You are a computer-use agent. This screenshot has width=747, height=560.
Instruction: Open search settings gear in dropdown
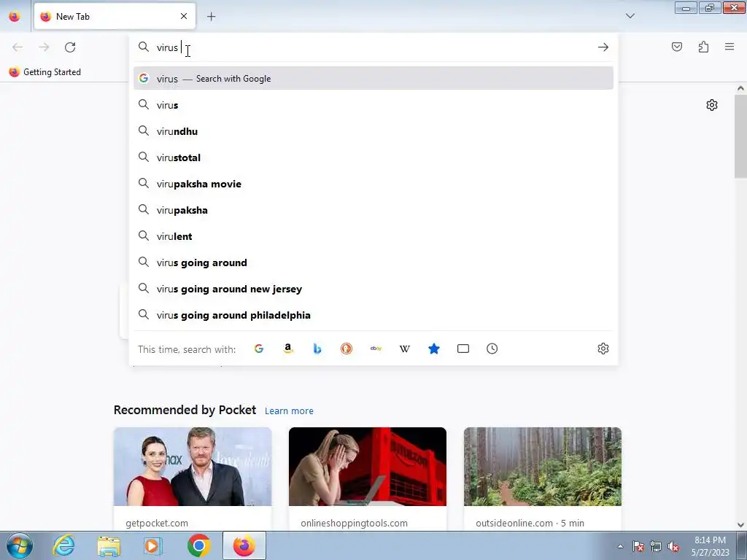pyautogui.click(x=603, y=349)
